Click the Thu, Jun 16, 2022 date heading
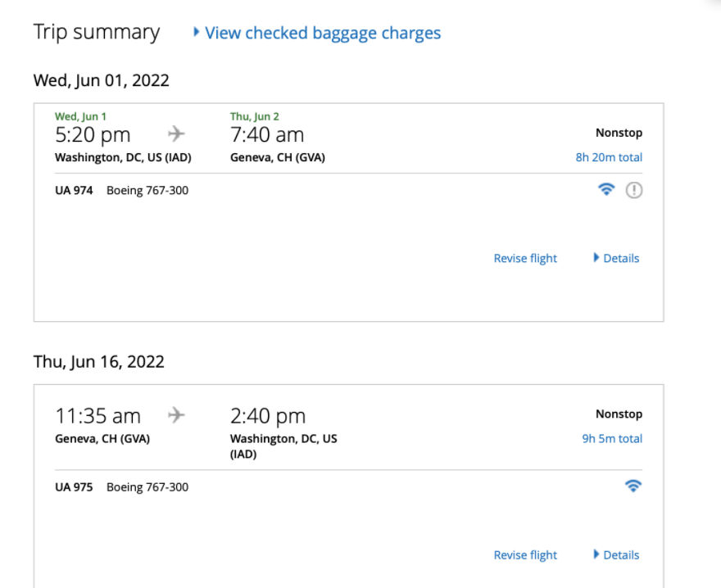Image resolution: width=721 pixels, height=588 pixels. pos(99,362)
